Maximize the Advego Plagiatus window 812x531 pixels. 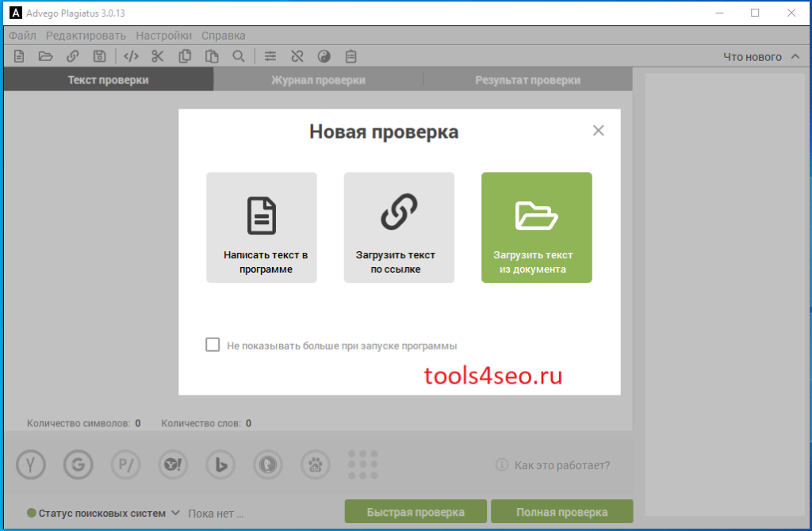tap(755, 13)
